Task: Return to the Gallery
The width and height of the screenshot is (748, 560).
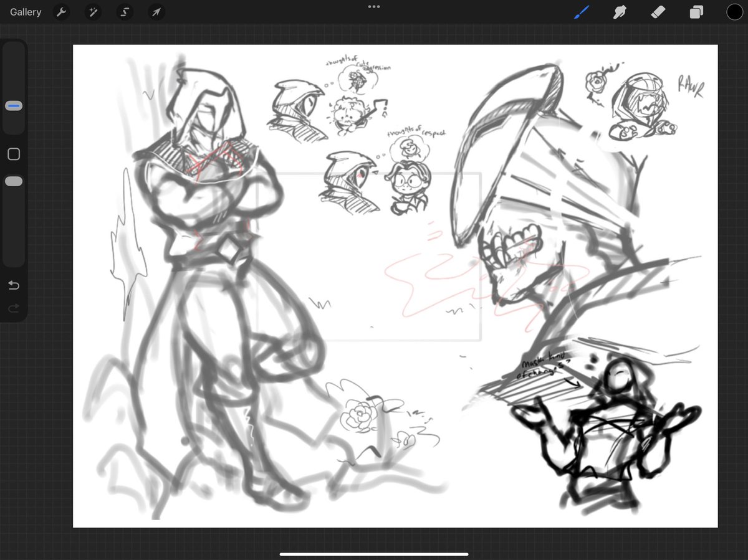Action: (26, 12)
